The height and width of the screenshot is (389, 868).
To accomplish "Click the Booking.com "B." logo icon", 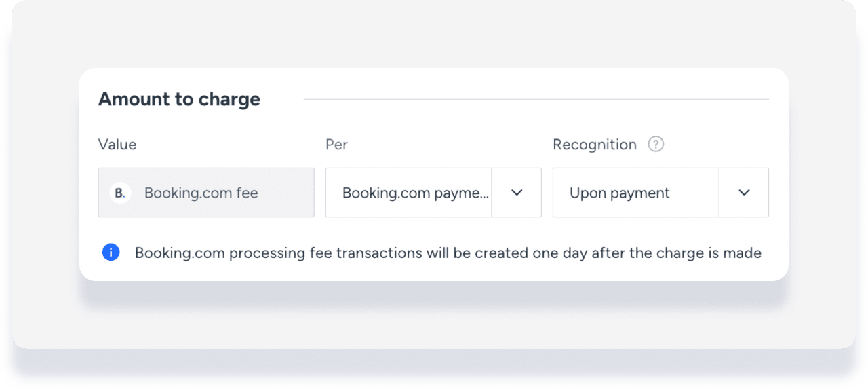I will pos(120,193).
